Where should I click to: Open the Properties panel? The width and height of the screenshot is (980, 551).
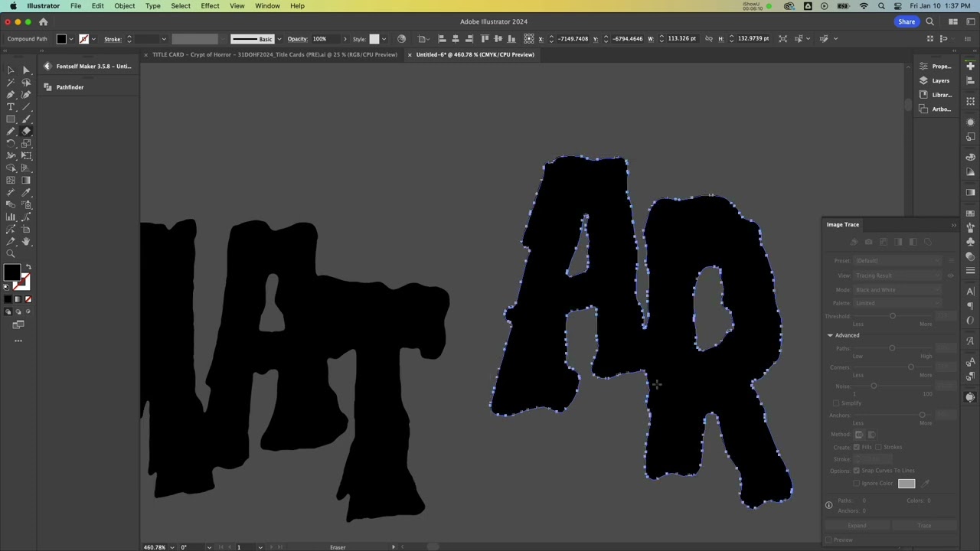point(936,66)
